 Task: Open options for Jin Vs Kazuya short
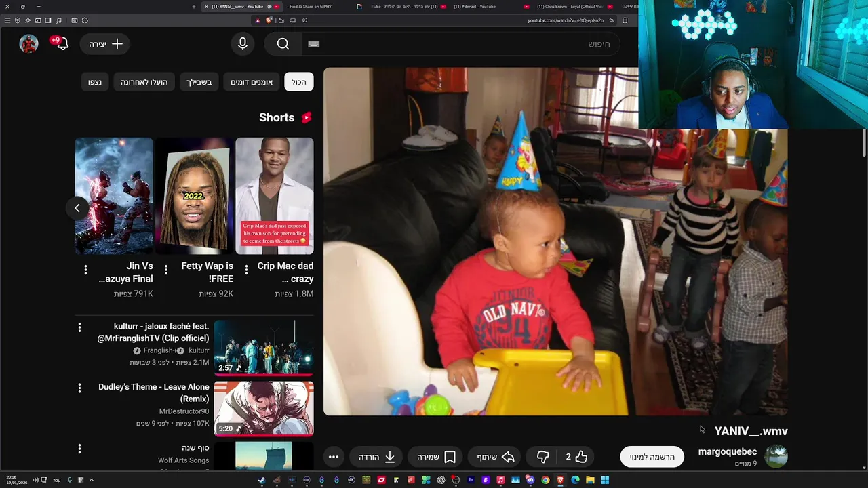point(85,270)
